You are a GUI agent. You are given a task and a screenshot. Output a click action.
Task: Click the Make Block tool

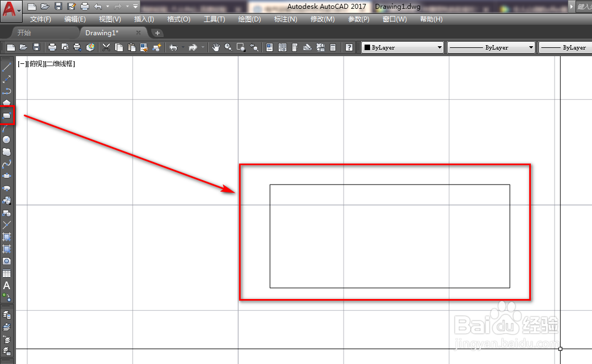click(x=7, y=213)
